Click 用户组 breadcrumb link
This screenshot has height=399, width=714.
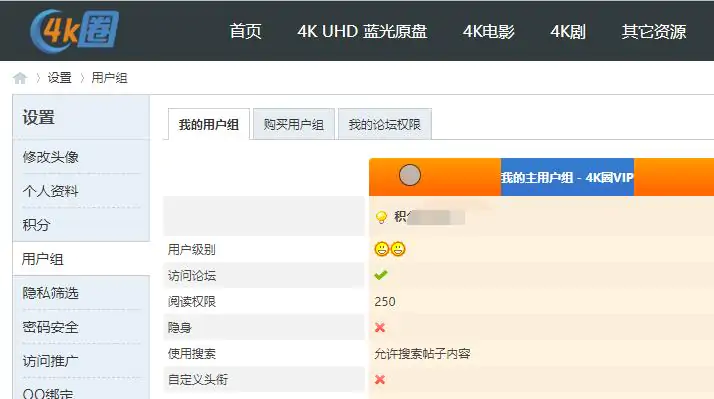(x=109, y=78)
